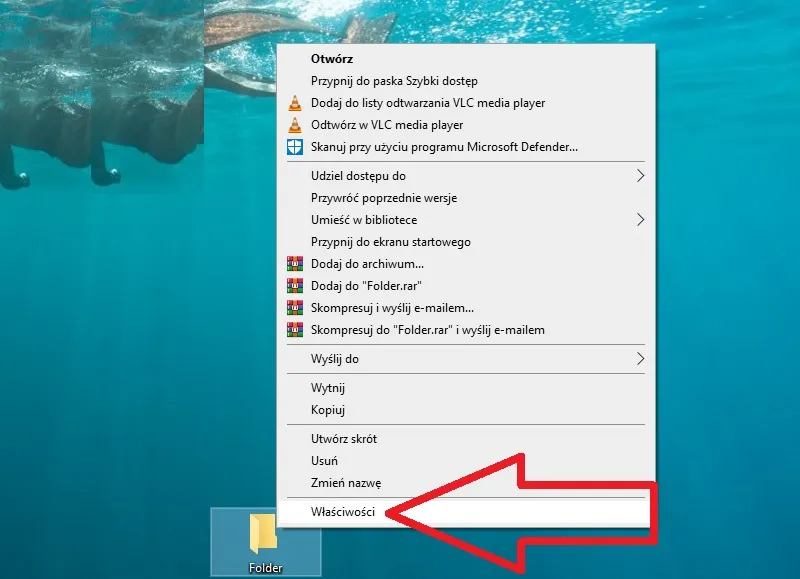Select 'Przypnij do ekranu startowego'
The width and height of the screenshot is (800, 579).
(390, 242)
